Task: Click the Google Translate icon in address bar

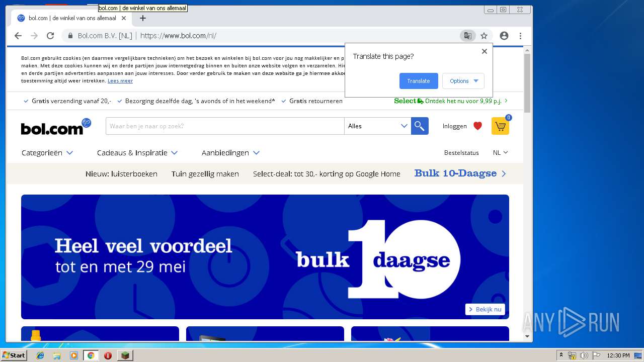Action: (467, 36)
